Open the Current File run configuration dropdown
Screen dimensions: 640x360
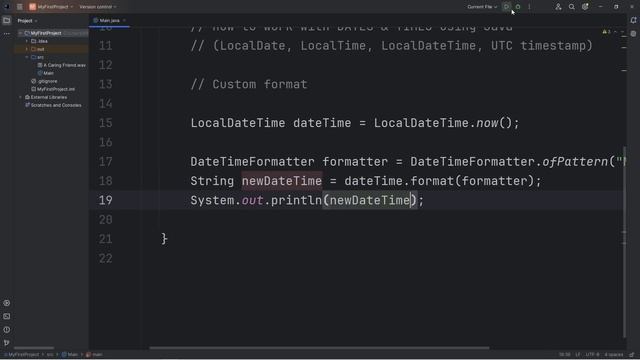click(x=482, y=7)
